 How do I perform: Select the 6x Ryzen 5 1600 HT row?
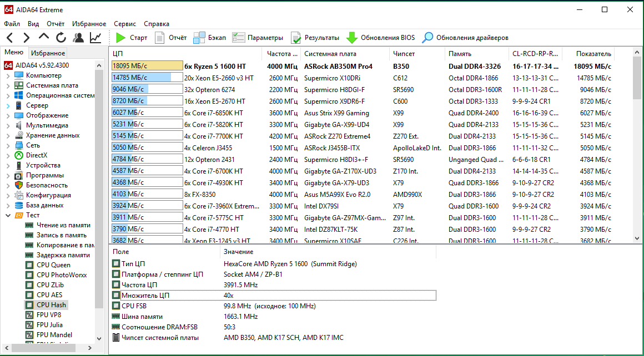[362, 66]
